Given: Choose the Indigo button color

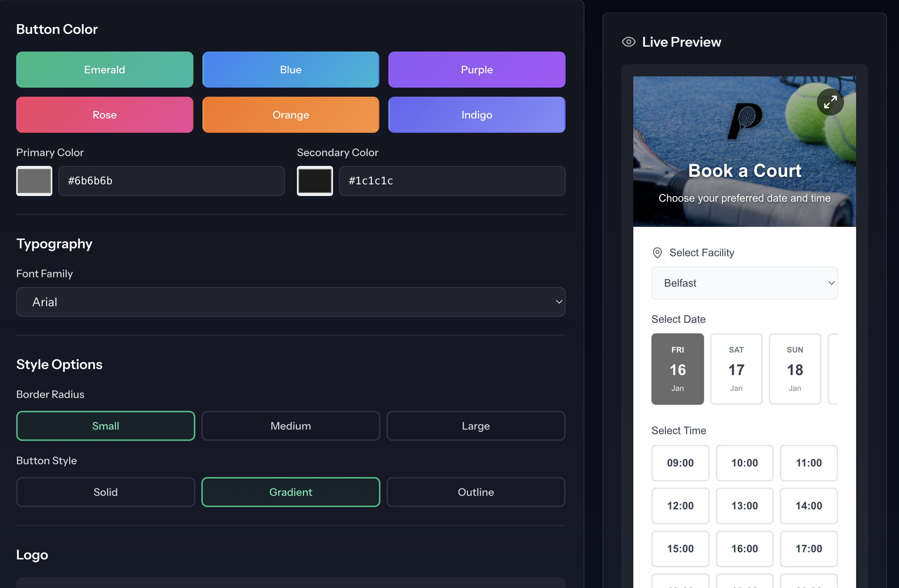Looking at the screenshot, I should (x=477, y=115).
